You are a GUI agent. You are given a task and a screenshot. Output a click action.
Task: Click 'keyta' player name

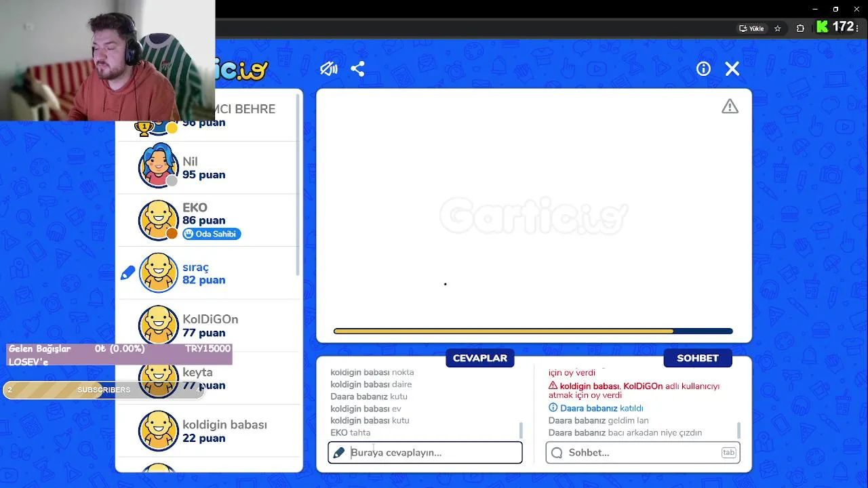coord(197,372)
